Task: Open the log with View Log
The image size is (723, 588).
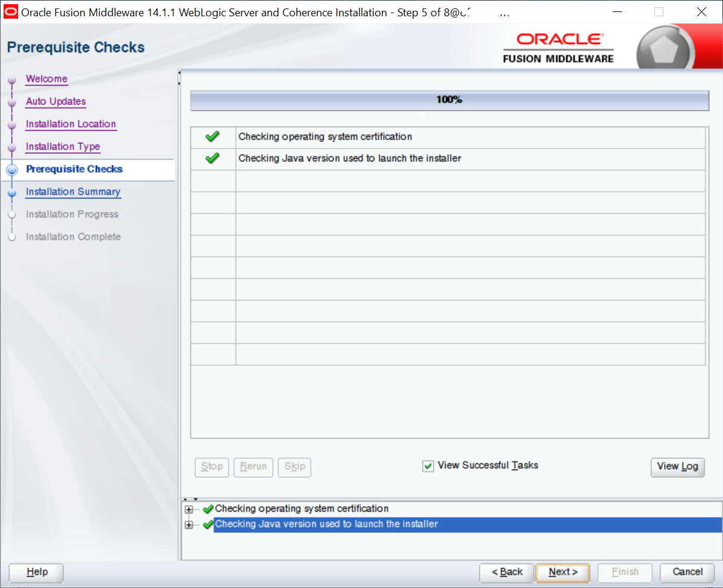Action: pos(677,467)
